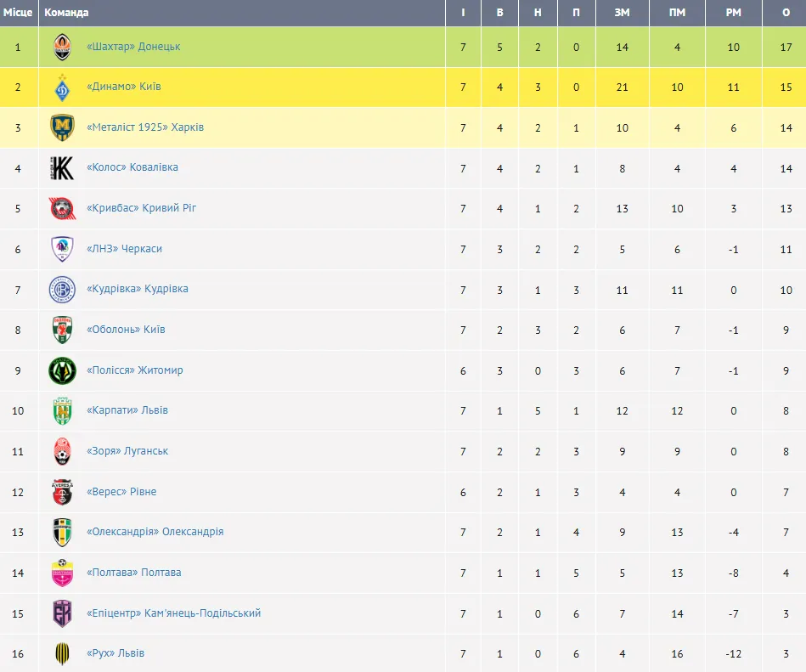
Task: Click the Dynamo Kyiv club logo
Action: click(62, 88)
